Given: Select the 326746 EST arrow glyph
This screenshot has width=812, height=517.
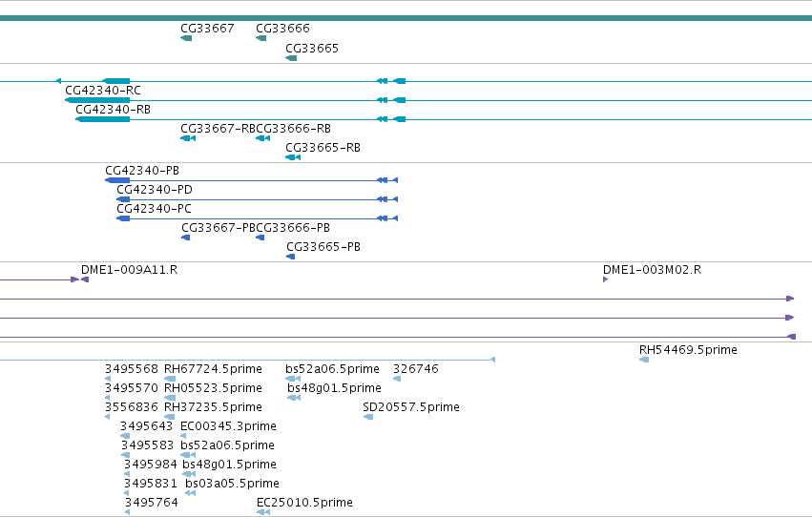Looking at the screenshot, I should coord(397,379).
